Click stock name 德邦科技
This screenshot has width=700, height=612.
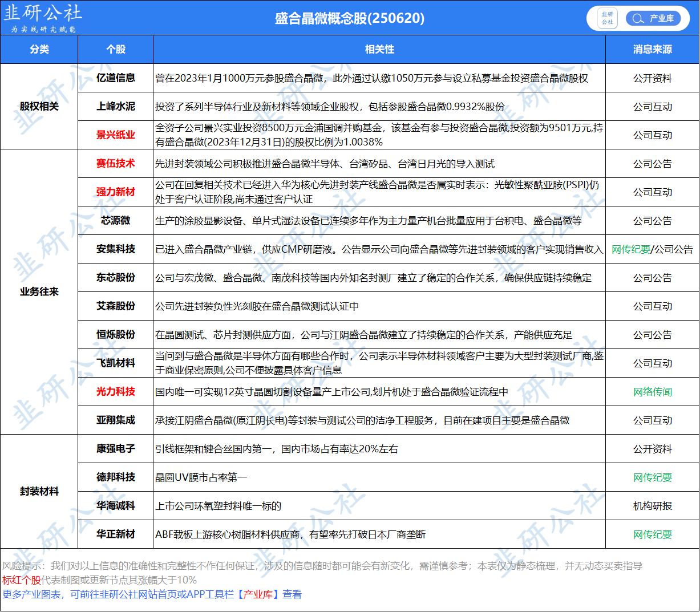pyautogui.click(x=116, y=477)
